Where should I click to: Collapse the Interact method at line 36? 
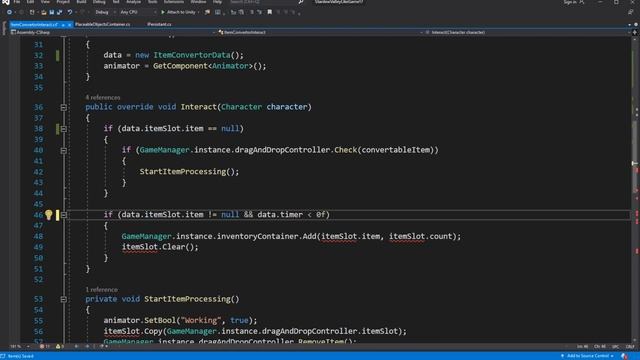(64, 107)
